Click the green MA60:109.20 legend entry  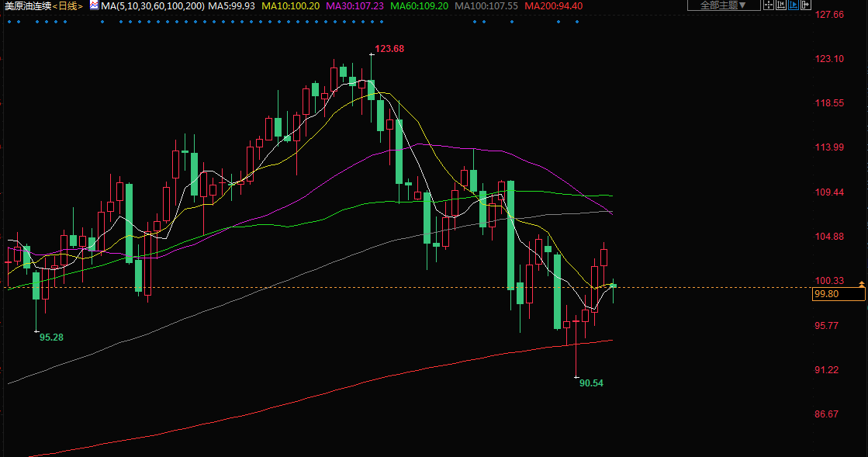419,6
